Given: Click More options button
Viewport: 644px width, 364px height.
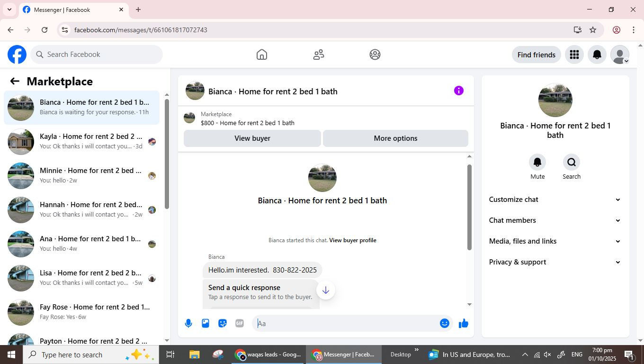Looking at the screenshot, I should coord(395,138).
